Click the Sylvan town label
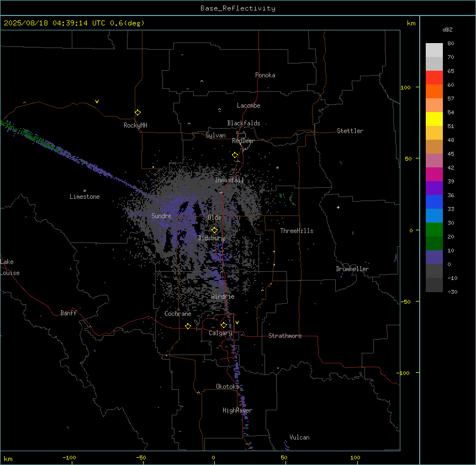This screenshot has width=476, height=465. coord(215,136)
